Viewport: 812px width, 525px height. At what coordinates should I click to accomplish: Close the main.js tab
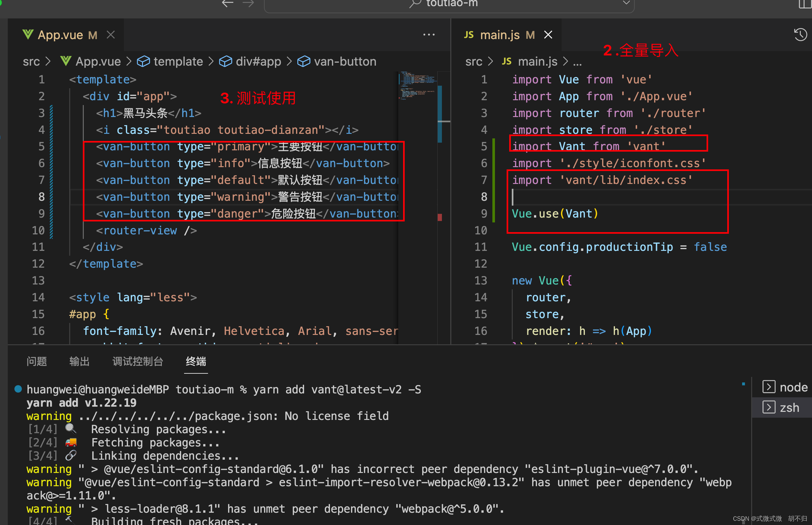pyautogui.click(x=548, y=35)
